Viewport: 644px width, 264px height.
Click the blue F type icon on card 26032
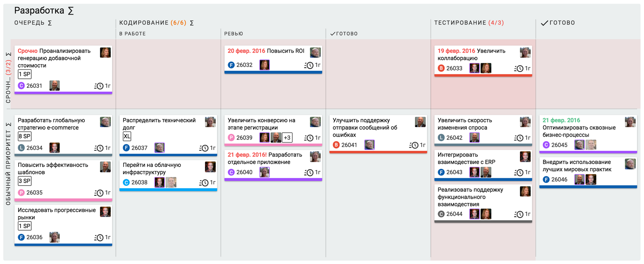pyautogui.click(x=231, y=65)
